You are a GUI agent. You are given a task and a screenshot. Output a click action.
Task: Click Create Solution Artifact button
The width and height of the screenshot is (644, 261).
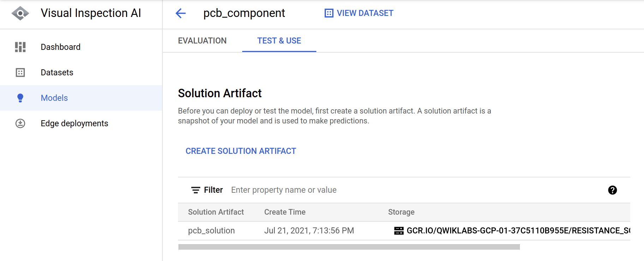[241, 151]
